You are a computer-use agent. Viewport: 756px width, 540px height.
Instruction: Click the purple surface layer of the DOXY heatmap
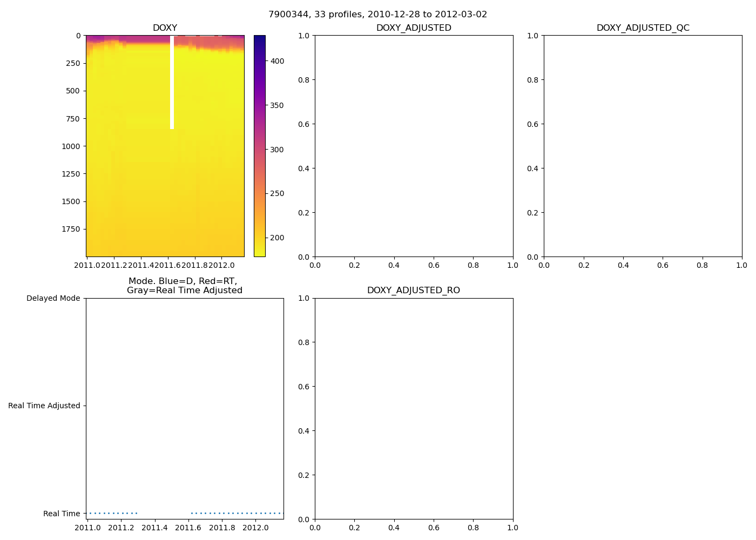click(130, 38)
